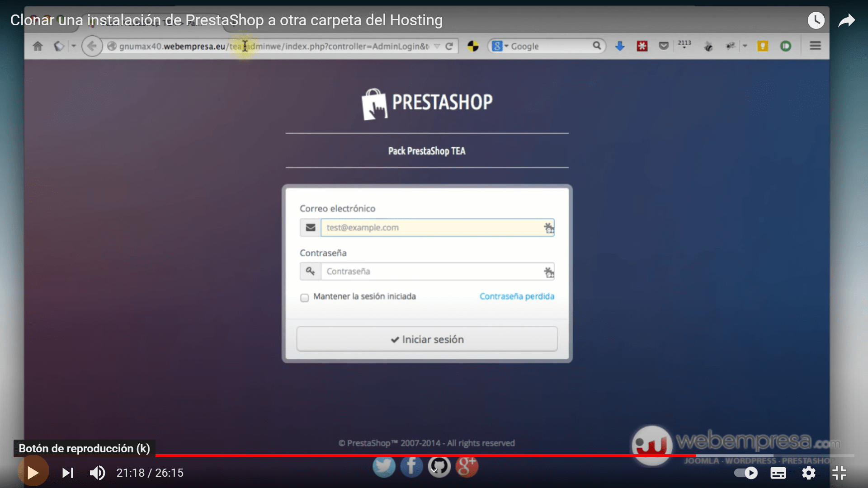
Task: Toggle the YouTube autoplay switch
Action: coord(746,473)
